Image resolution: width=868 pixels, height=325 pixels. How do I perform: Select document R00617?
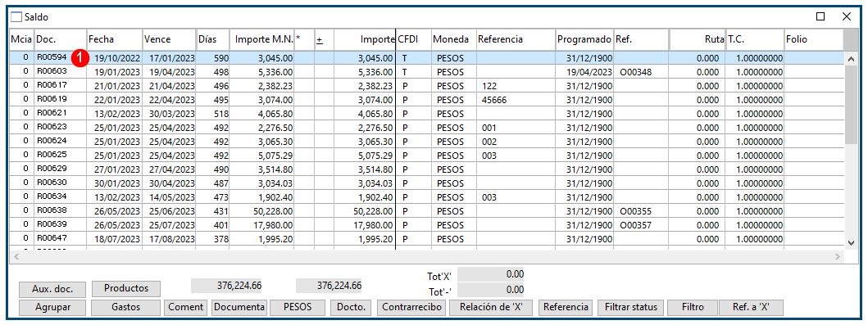pyautogui.click(x=52, y=86)
